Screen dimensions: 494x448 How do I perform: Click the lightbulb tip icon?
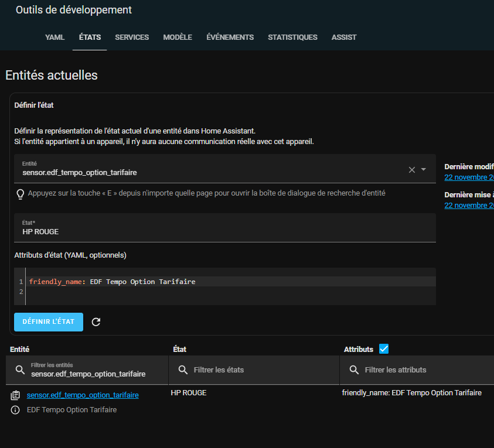tap(20, 193)
